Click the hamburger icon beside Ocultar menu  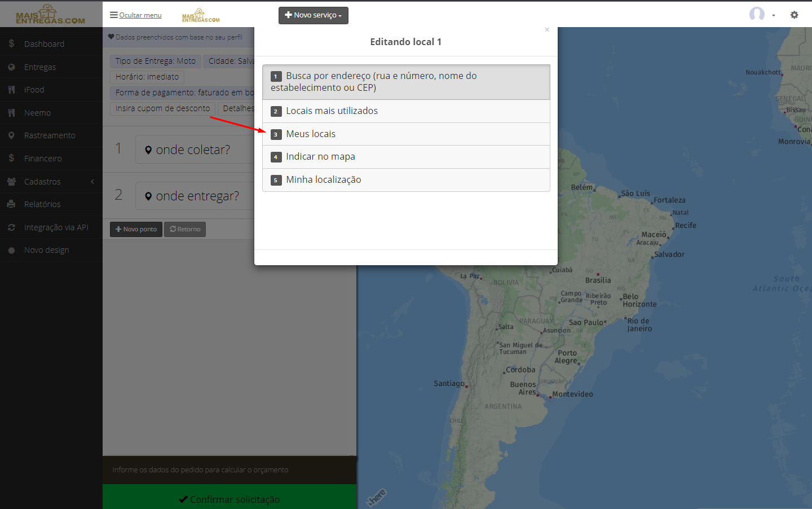coord(114,15)
